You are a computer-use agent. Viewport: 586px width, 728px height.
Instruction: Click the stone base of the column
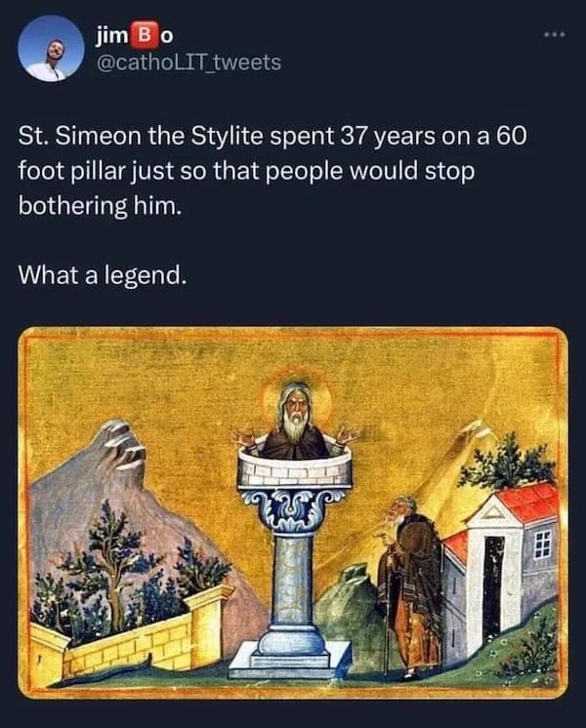click(x=290, y=658)
